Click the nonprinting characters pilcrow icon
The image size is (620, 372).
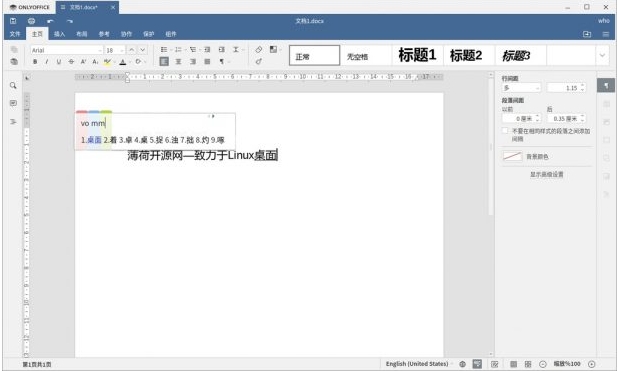(x=223, y=62)
